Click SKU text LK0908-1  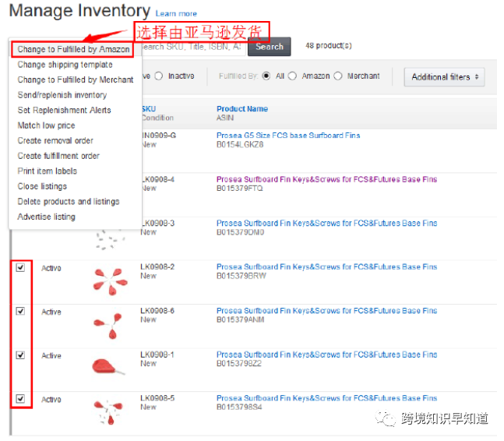(x=157, y=355)
